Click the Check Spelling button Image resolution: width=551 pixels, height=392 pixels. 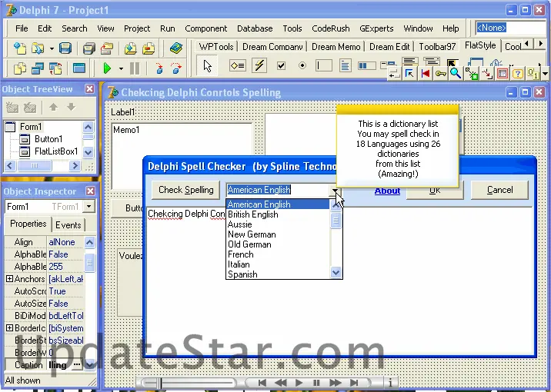[186, 190]
